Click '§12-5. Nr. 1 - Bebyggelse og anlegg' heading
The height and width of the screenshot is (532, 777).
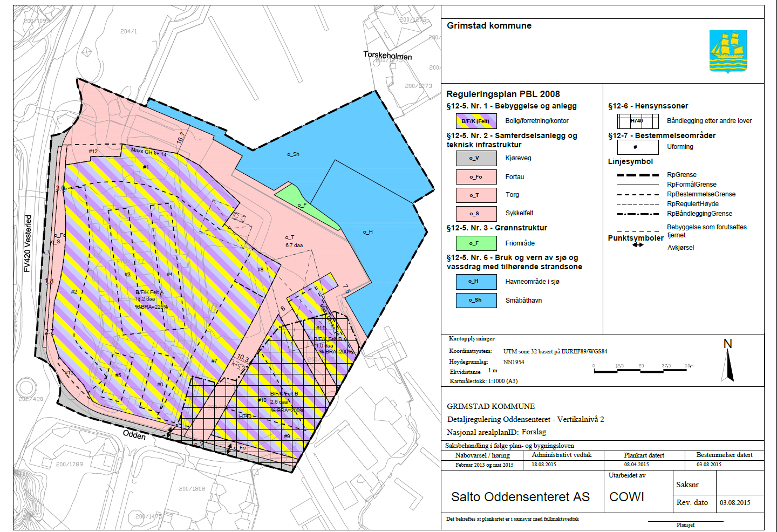coord(512,106)
